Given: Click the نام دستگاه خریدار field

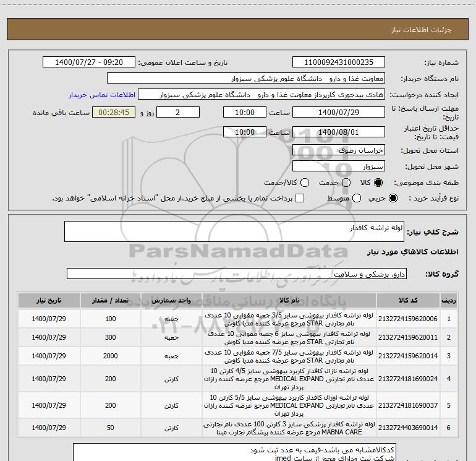Looking at the screenshot, I should (x=246, y=79).
